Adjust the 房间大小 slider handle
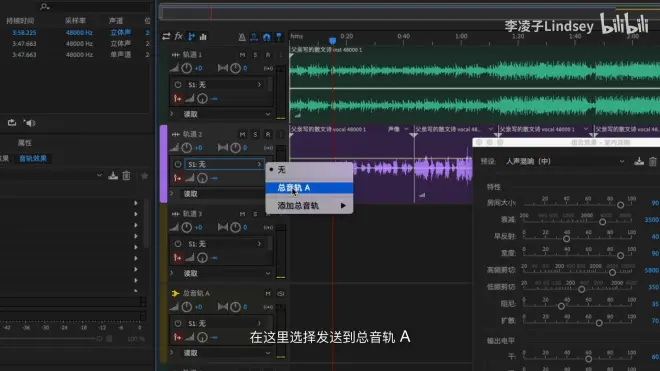Image resolution: width=660 pixels, height=371 pixels. [620, 205]
